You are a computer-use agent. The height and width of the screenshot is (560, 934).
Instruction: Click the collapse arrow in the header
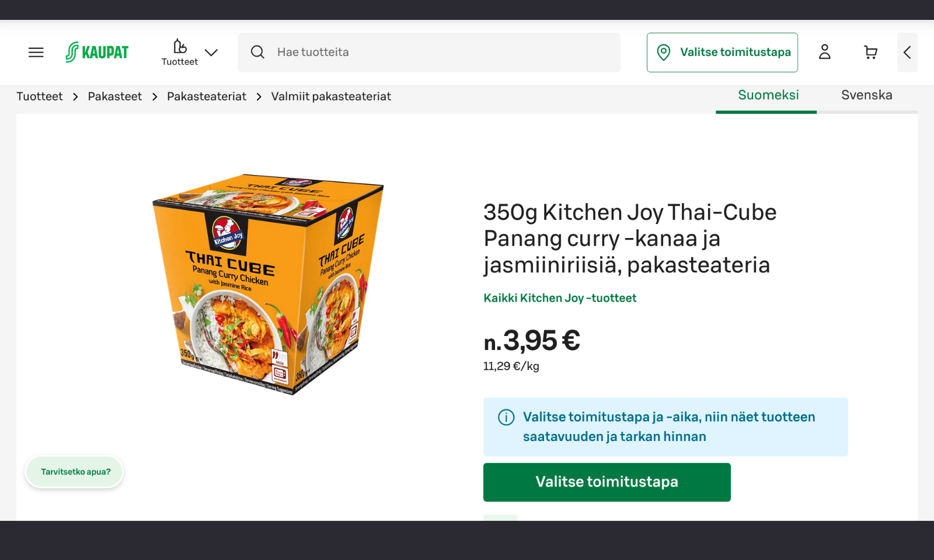[907, 52]
